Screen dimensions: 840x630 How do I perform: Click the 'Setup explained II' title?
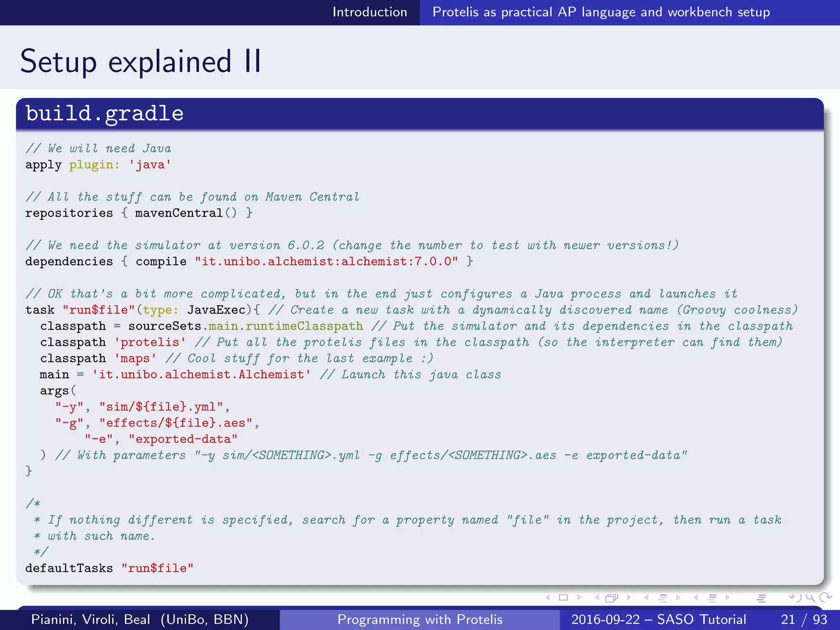click(141, 61)
